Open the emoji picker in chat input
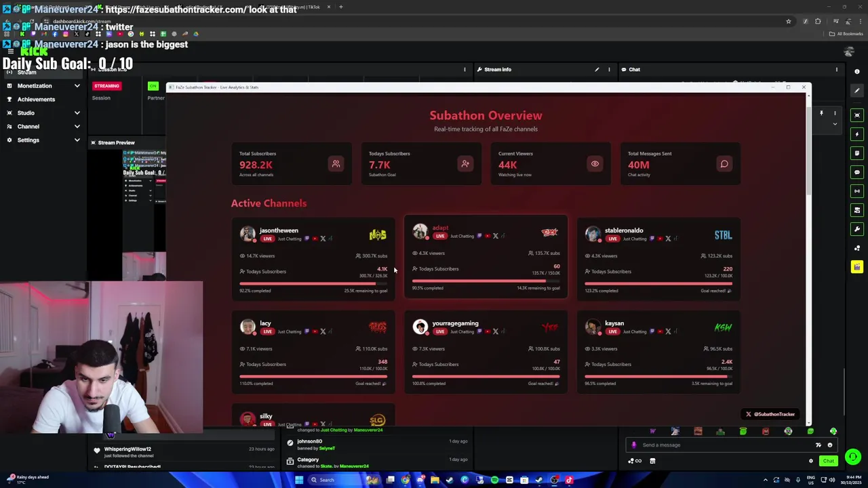The height and width of the screenshot is (488, 868). pyautogui.click(x=829, y=445)
